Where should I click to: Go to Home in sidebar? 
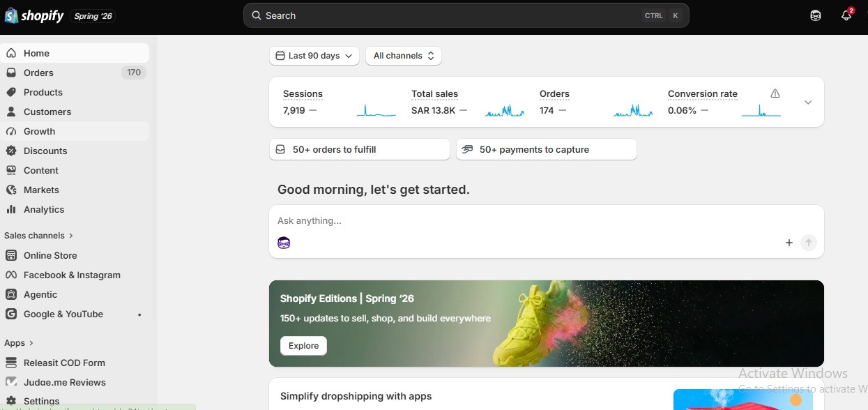(x=75, y=53)
